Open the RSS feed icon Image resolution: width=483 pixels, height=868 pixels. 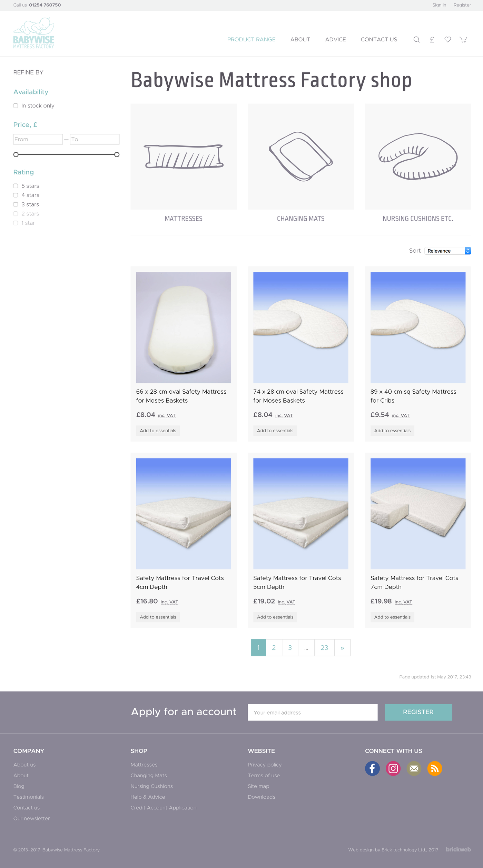pos(435,768)
